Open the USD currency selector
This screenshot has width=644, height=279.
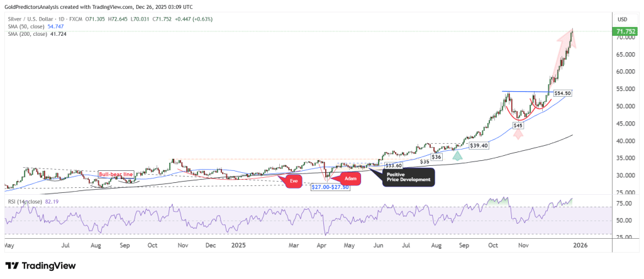click(623, 18)
